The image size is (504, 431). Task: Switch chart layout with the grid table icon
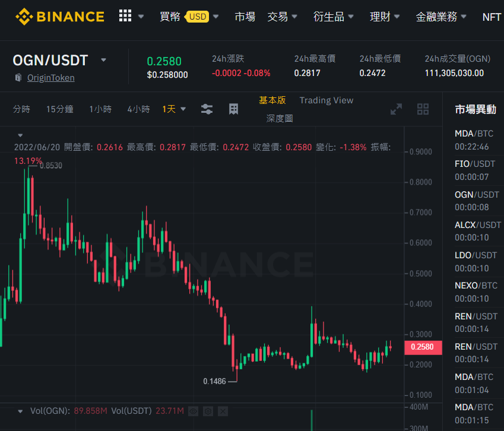(x=234, y=109)
